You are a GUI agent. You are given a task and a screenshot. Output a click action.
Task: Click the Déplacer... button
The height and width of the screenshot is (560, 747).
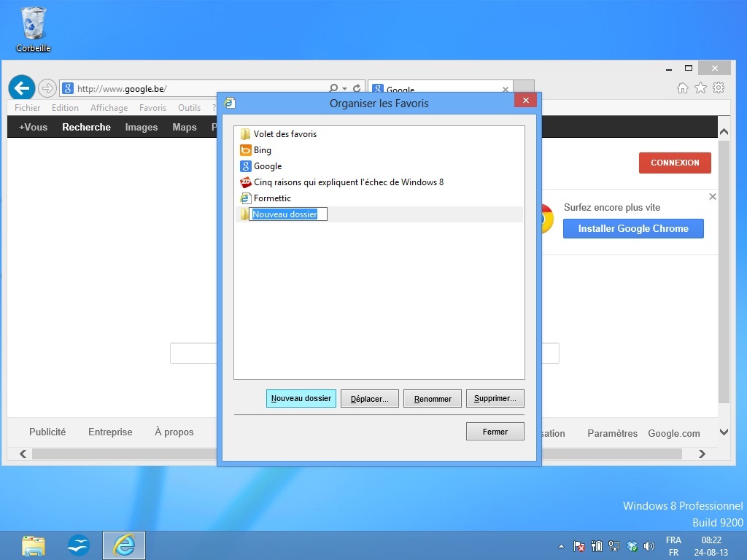point(370,399)
